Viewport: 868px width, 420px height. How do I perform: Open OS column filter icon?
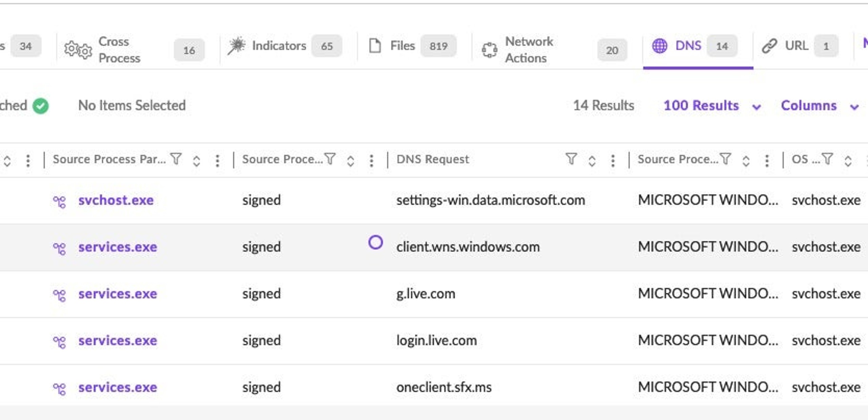pos(827,159)
